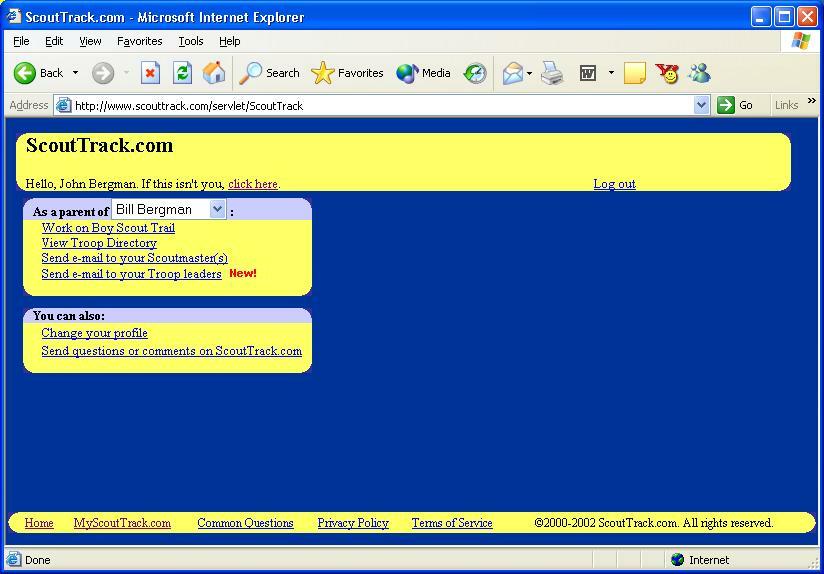Open Privacy Policy footer link
This screenshot has width=824, height=574.
353,523
